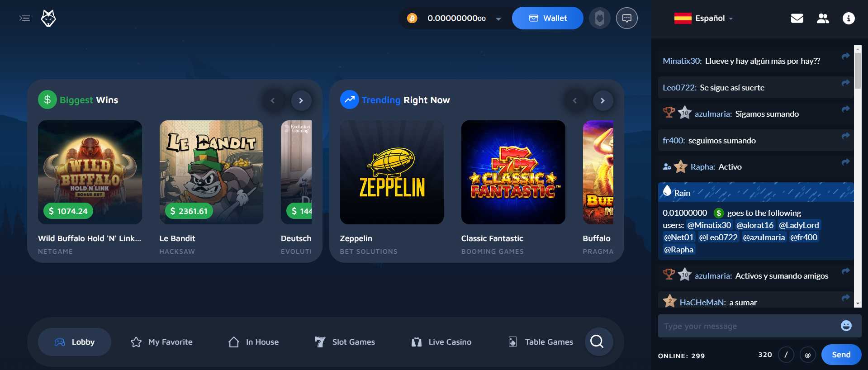Click the $ 1074.24 win badge

(x=68, y=211)
